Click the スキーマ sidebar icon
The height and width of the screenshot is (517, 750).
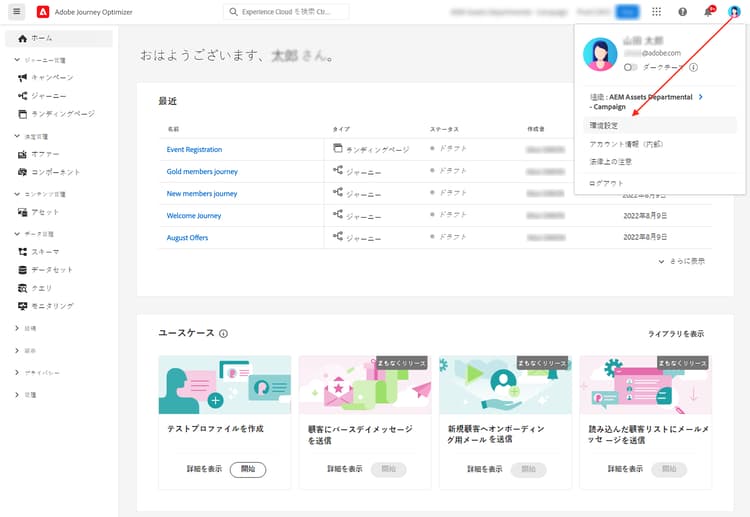pyautogui.click(x=22, y=252)
